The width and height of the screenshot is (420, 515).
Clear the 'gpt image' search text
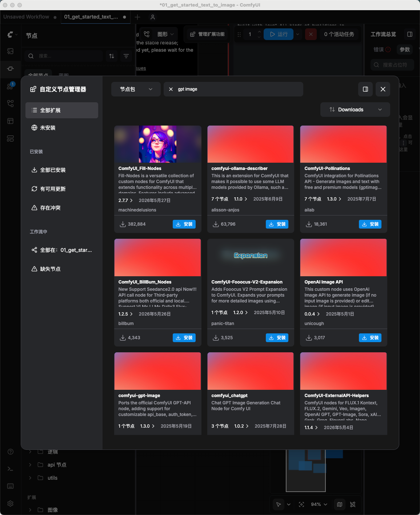click(x=171, y=89)
